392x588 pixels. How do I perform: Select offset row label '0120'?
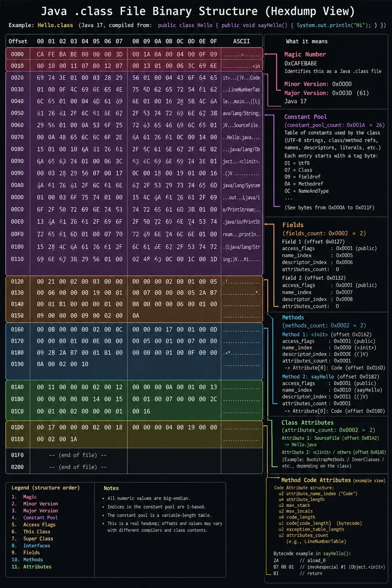(x=17, y=282)
